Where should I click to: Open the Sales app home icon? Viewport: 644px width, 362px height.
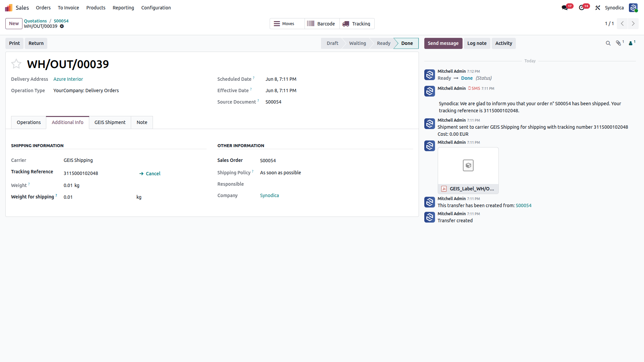9,8
